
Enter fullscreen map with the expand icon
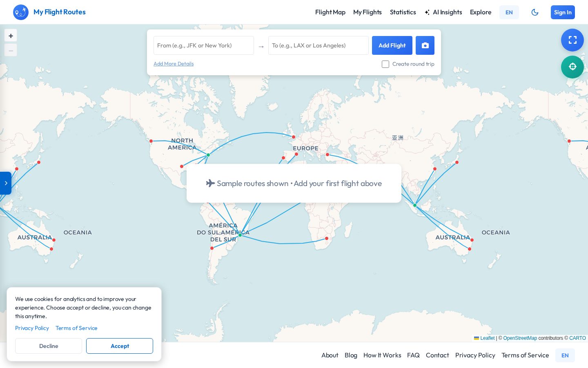572,40
